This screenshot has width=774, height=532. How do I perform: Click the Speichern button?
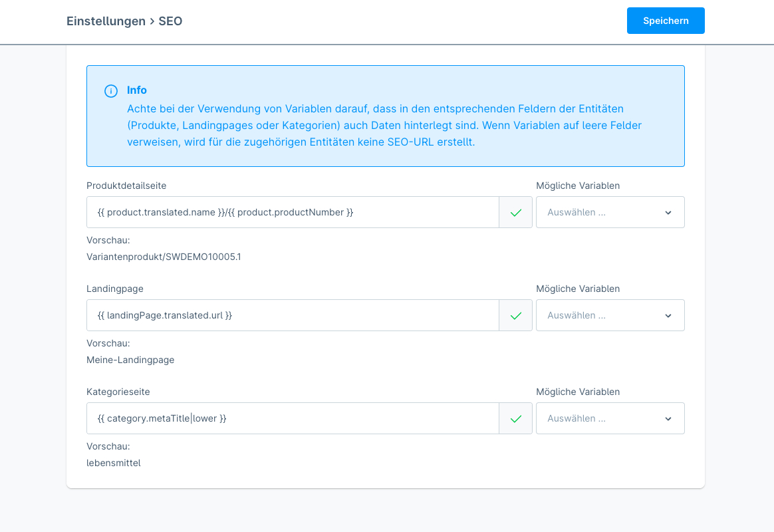coord(666,21)
